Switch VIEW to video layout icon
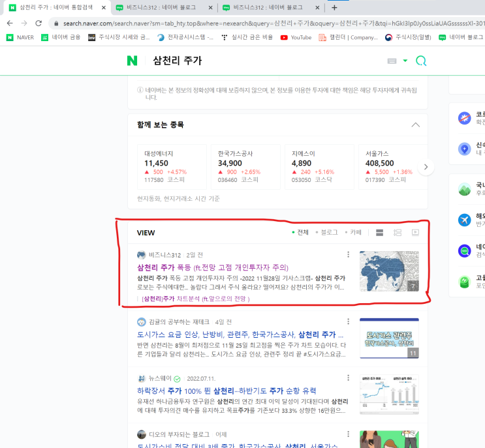The image size is (485, 448). point(415,232)
